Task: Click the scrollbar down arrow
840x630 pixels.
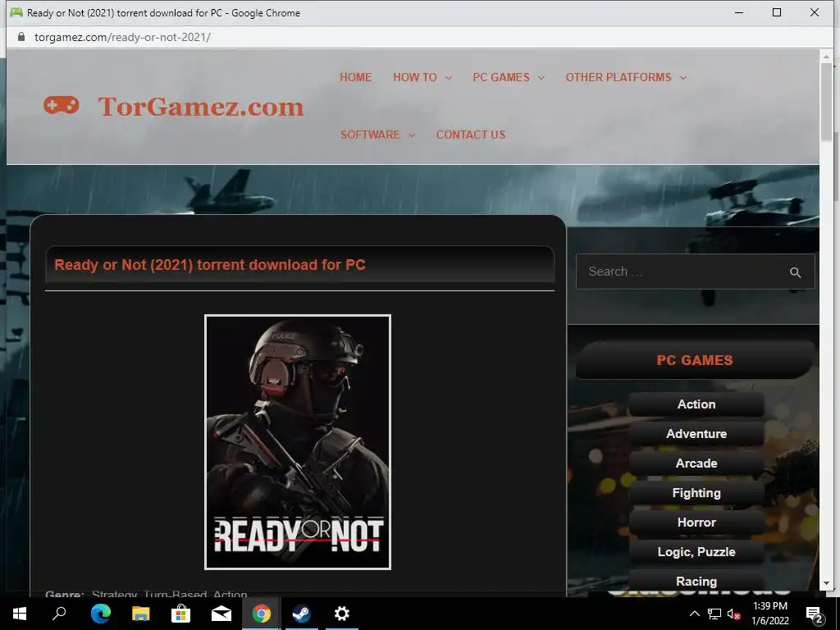Action: pos(826,583)
